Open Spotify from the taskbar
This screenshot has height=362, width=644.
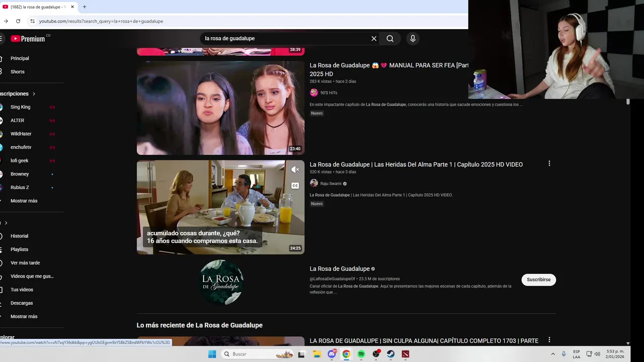coord(361,354)
